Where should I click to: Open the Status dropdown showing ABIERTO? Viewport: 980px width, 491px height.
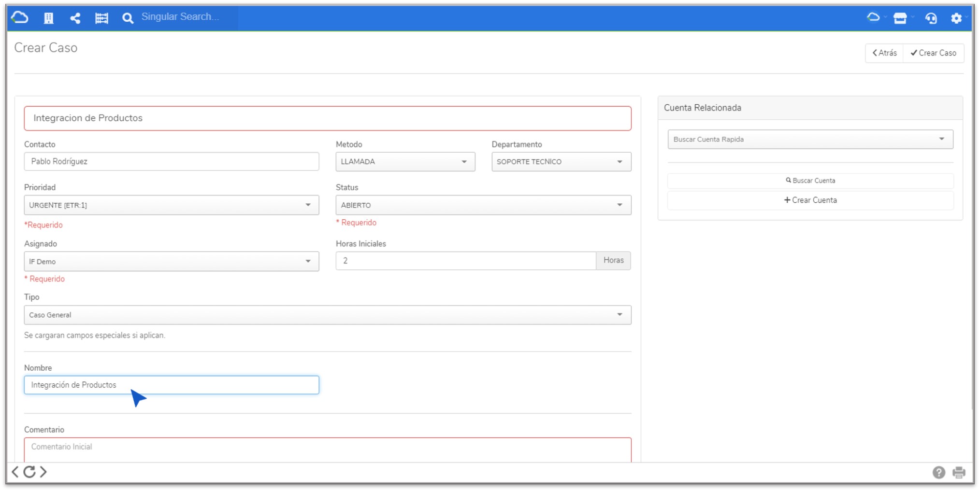[x=483, y=205]
